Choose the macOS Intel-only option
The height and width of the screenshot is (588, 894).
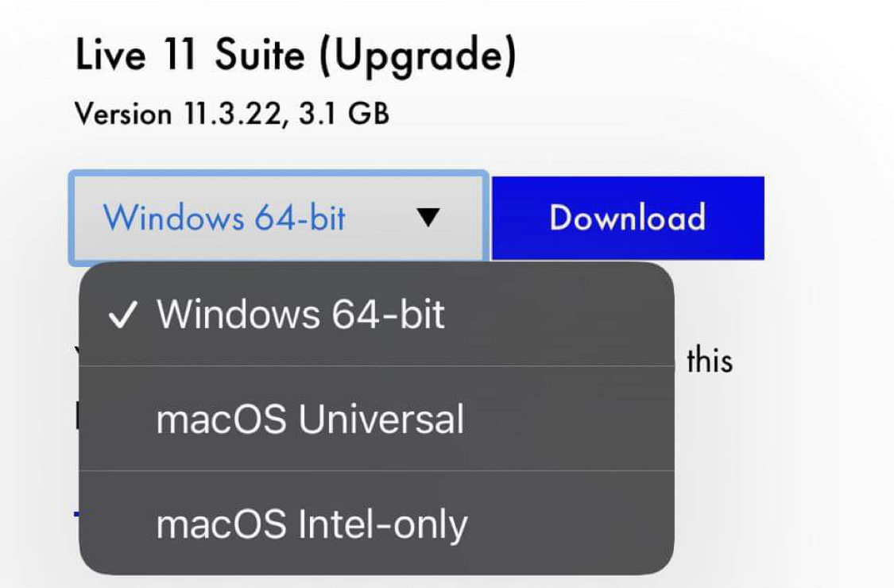[312, 524]
